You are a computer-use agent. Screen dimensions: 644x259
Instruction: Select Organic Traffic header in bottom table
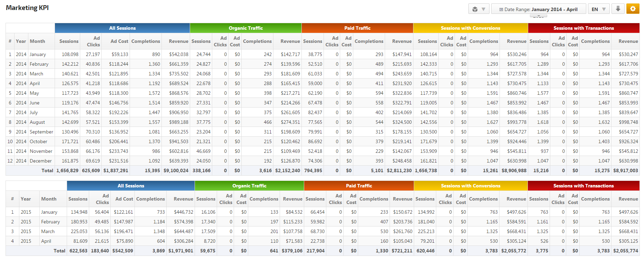(x=249, y=186)
